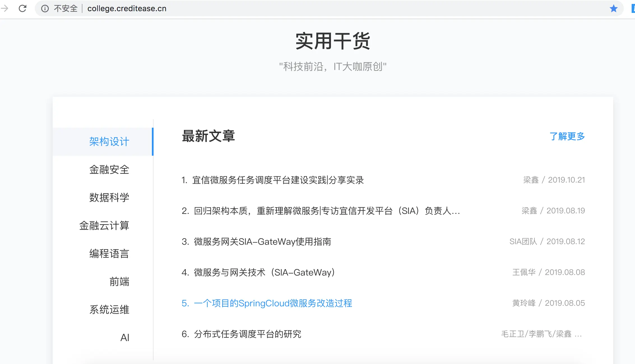Click the forward navigation arrow

(5, 8)
